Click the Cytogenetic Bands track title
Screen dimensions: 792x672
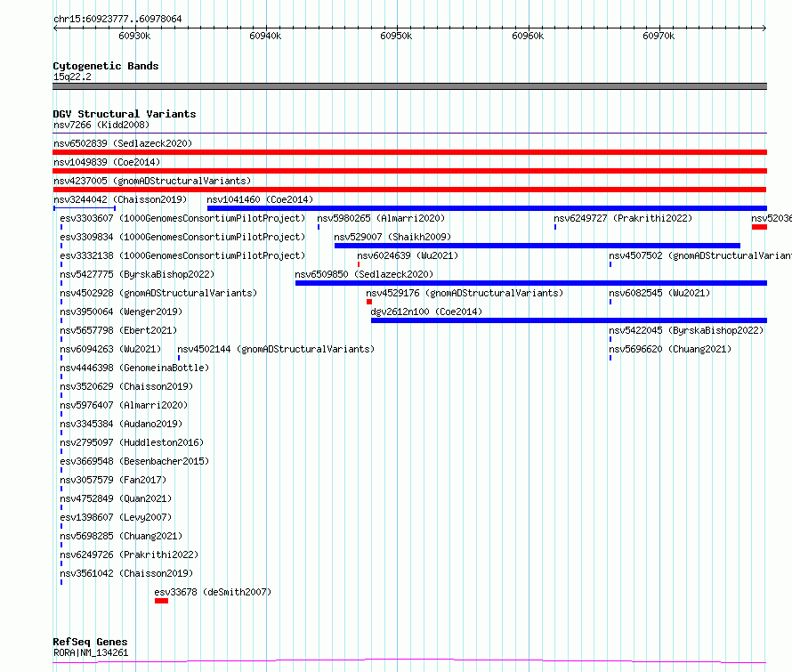coord(106,66)
